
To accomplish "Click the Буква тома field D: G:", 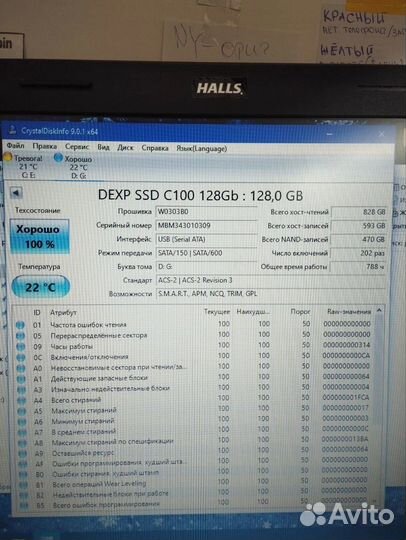I will pos(206,267).
